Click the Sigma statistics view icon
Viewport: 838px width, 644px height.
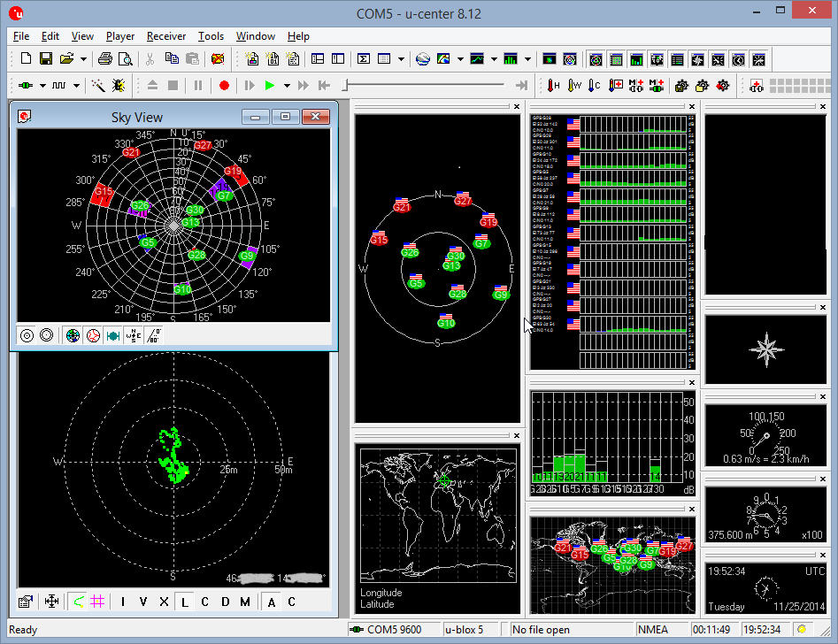(x=363, y=59)
